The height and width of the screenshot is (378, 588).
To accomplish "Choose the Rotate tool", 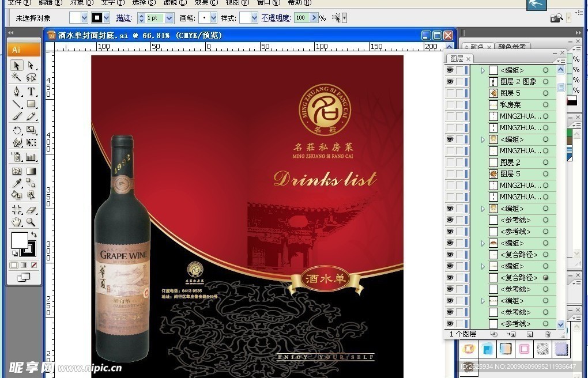I will 17,130.
